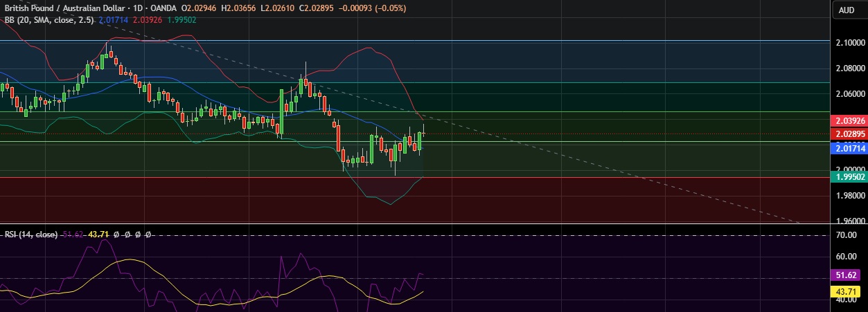Image resolution: width=868 pixels, height=312 pixels.
Task: Open the RSI (14, close) indicator legend
Action: coord(30,235)
